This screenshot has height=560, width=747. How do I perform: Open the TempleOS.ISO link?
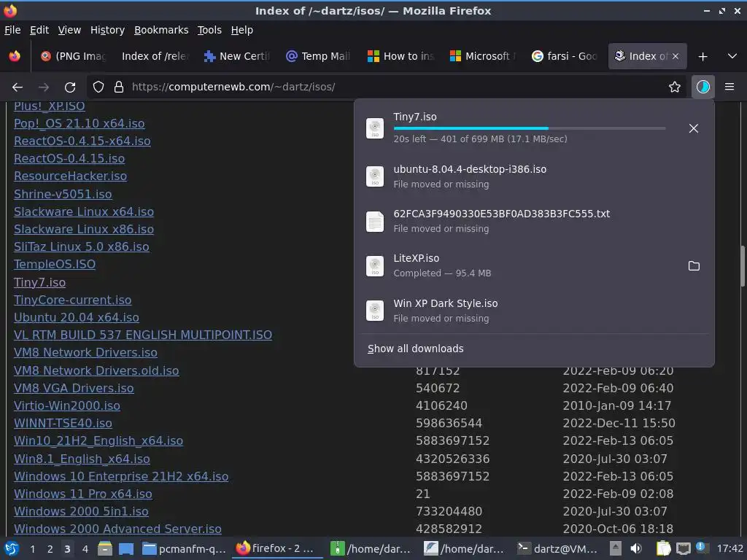pyautogui.click(x=55, y=264)
